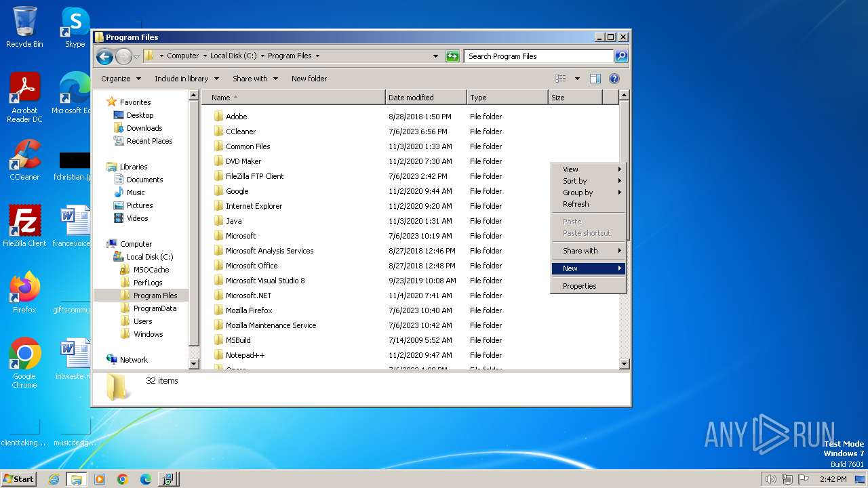Select the Common Files folder
868x488 pixels.
[248, 146]
